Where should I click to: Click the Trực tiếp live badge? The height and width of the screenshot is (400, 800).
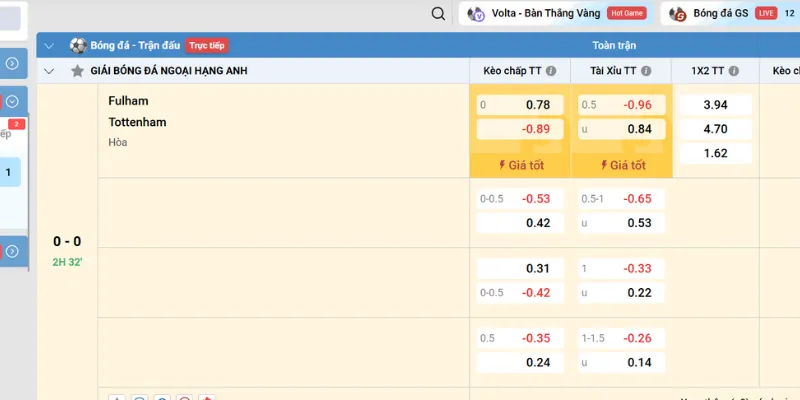tap(207, 45)
